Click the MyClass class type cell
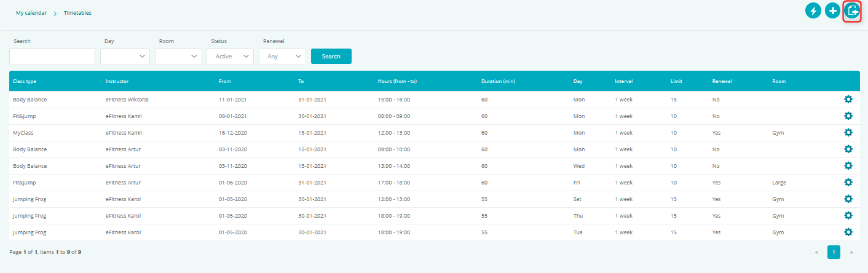 click(x=24, y=133)
